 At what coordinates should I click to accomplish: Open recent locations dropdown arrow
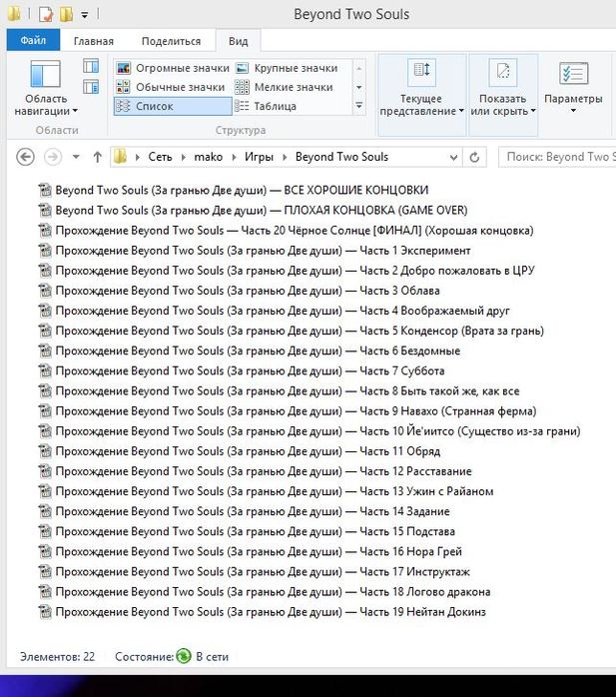(76, 157)
